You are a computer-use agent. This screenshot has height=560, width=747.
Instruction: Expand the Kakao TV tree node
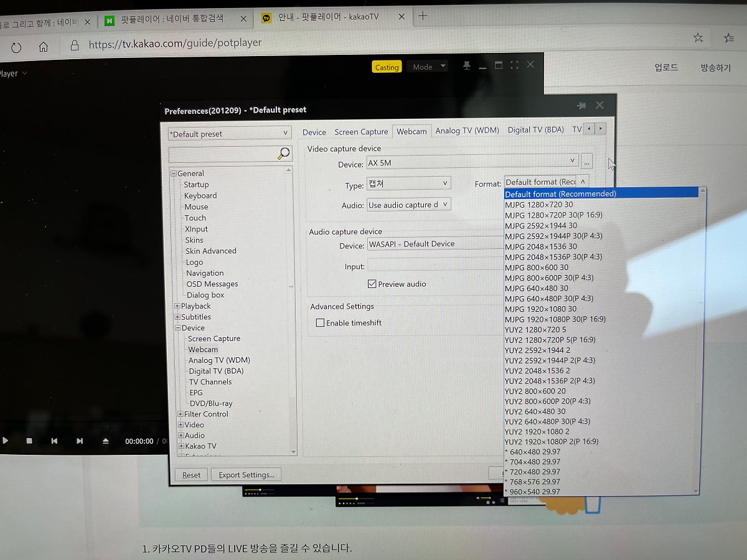click(x=181, y=446)
